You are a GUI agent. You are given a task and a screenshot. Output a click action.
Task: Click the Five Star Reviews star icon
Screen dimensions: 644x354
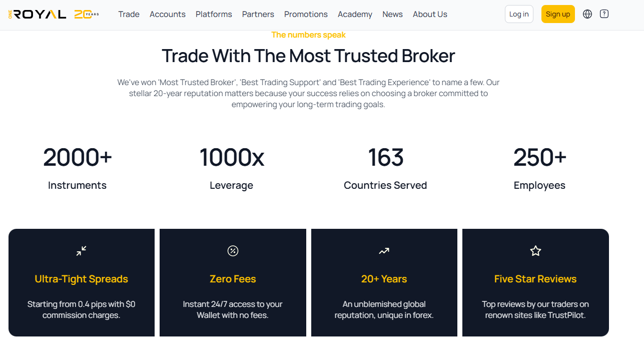click(x=535, y=251)
